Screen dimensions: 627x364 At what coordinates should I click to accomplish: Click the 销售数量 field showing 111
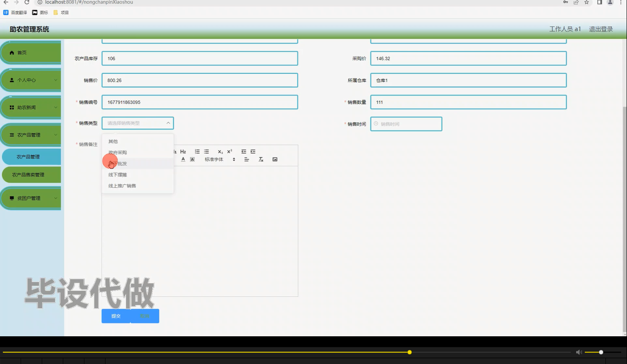[468, 102]
